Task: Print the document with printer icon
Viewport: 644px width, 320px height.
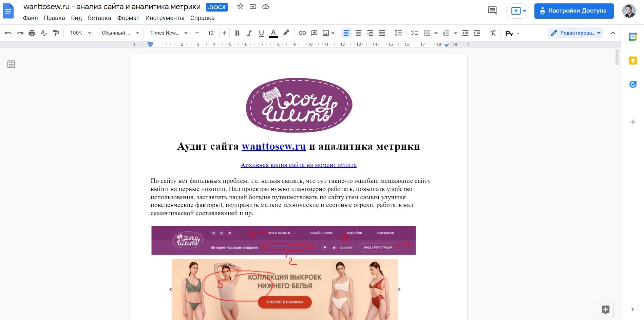Action: [x=32, y=33]
